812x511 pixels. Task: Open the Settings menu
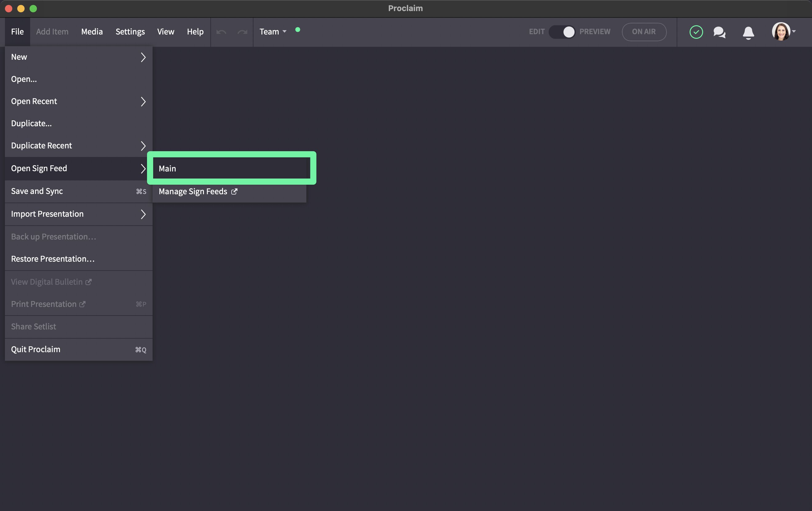(x=130, y=32)
